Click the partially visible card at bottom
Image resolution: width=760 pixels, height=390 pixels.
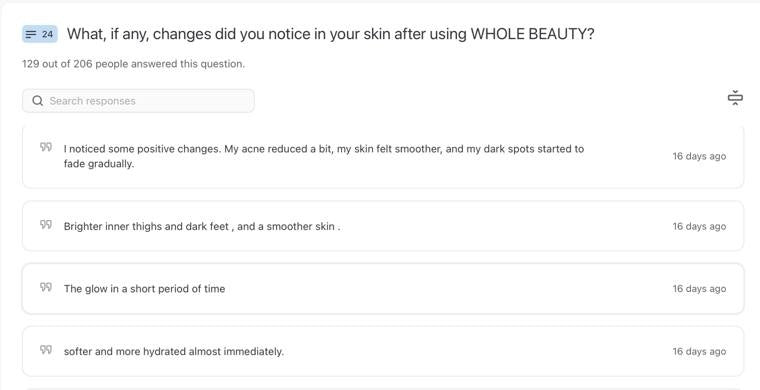pos(383,389)
